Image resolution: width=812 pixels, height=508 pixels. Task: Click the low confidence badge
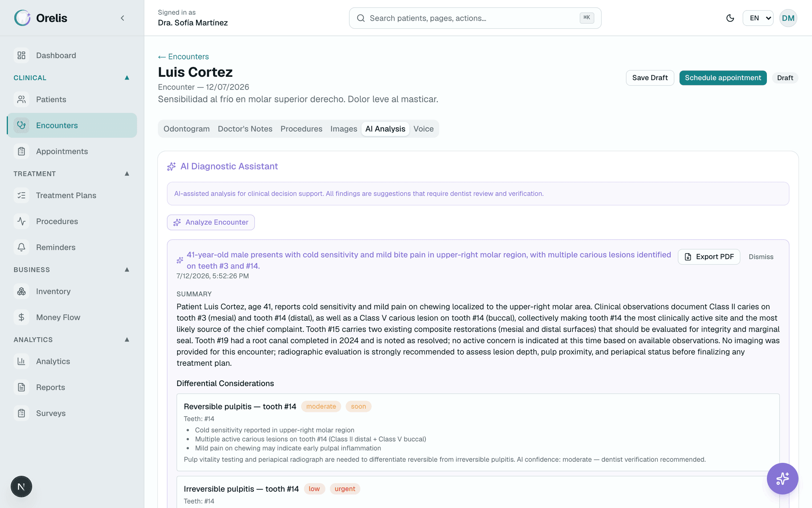[314, 489]
